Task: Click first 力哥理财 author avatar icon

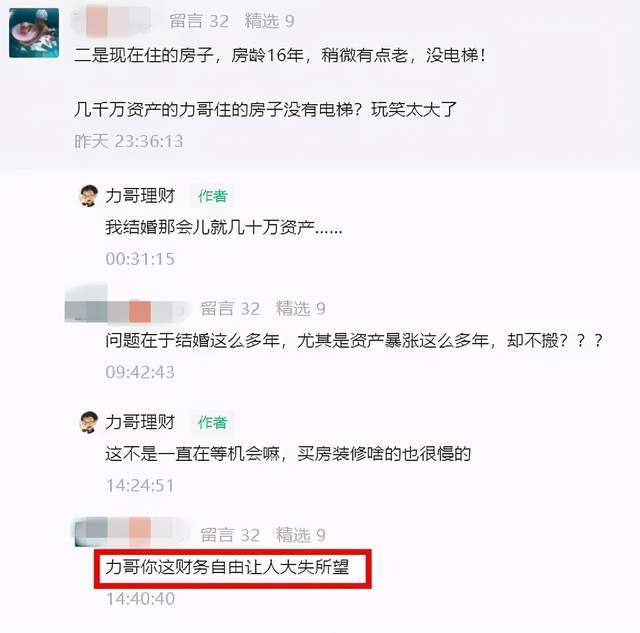Action: pos(89,196)
